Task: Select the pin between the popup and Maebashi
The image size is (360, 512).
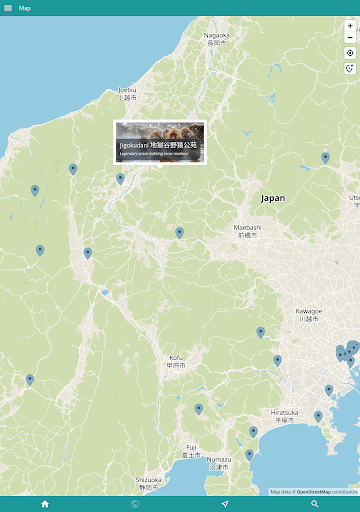Action: [x=179, y=233]
